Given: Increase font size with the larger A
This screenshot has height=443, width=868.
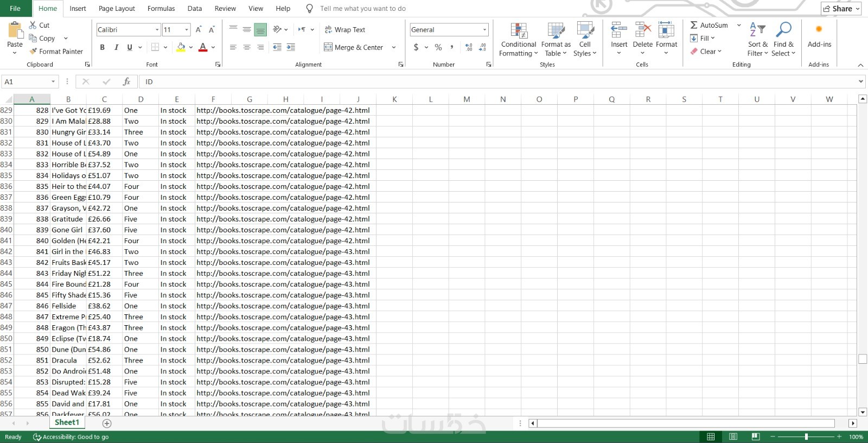Looking at the screenshot, I should click(199, 30).
